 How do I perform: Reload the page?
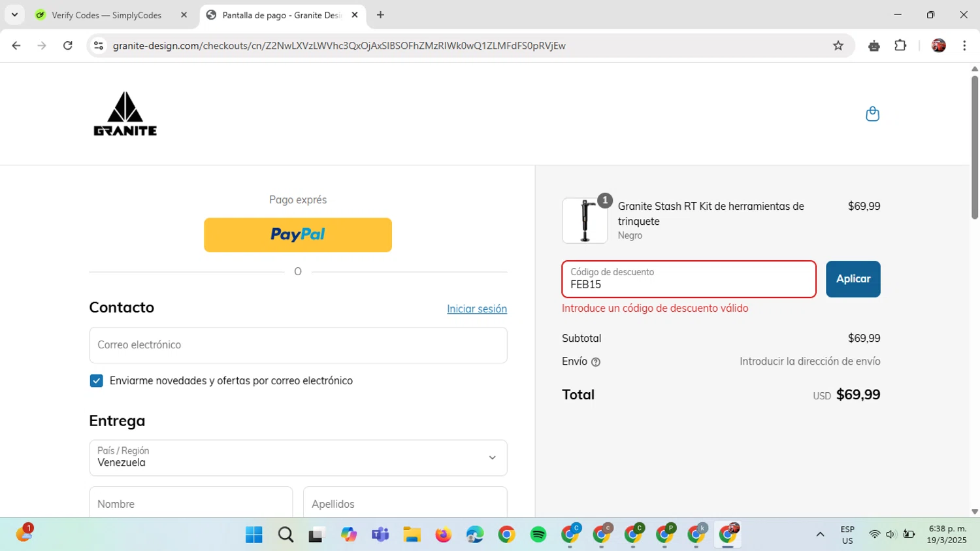tap(68, 46)
